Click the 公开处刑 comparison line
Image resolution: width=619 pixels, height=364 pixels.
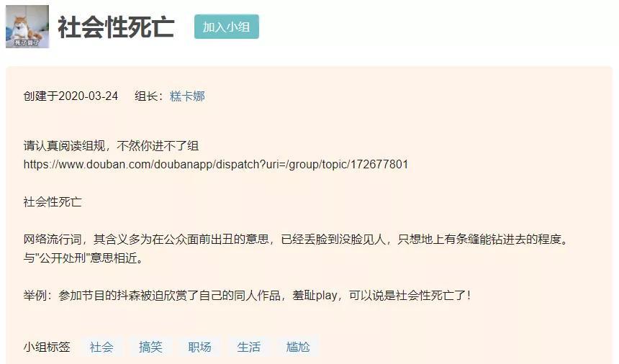(x=83, y=258)
